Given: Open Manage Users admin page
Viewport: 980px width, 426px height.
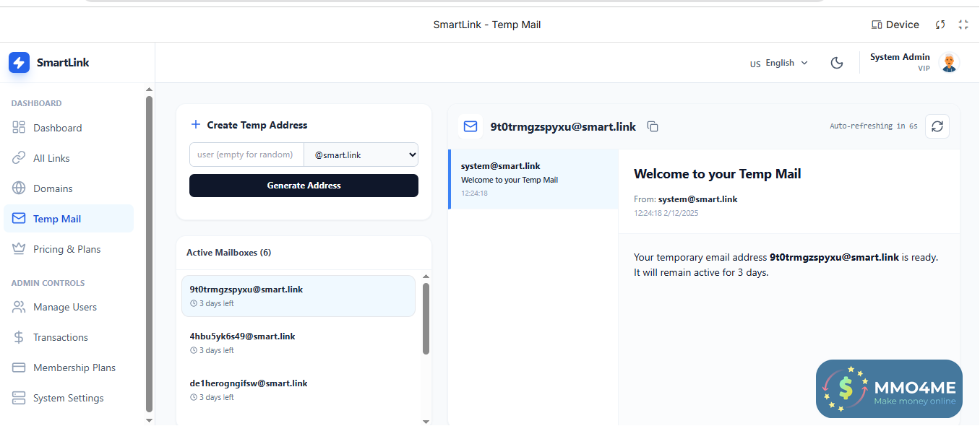Looking at the screenshot, I should coord(69,307).
